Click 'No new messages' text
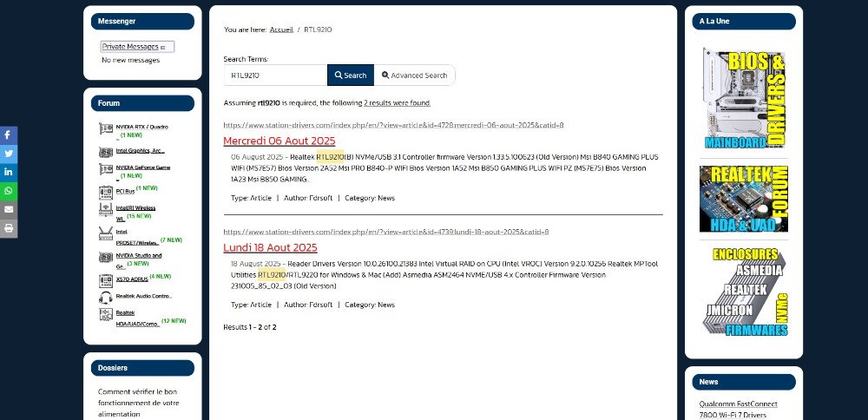The image size is (868, 420). click(131, 60)
